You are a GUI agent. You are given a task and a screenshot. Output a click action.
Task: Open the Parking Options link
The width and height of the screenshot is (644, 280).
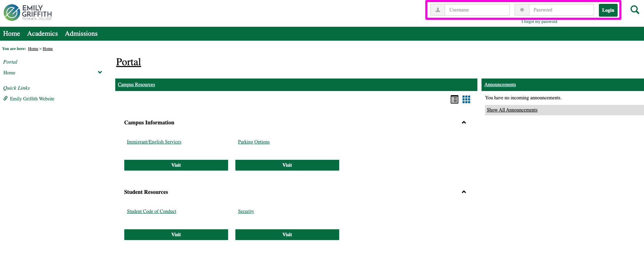(x=254, y=142)
